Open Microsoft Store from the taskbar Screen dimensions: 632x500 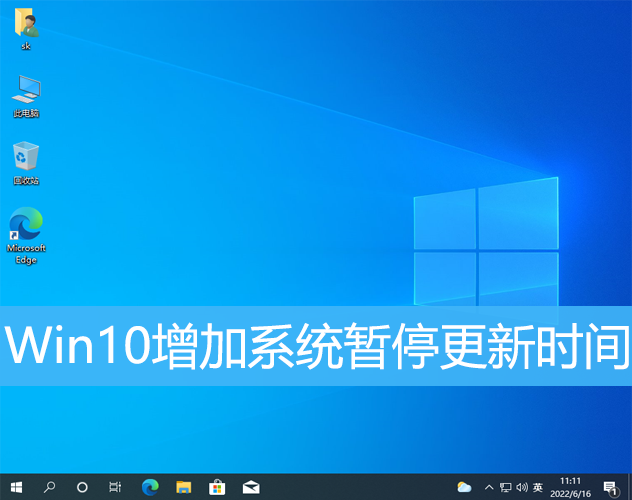(217, 487)
